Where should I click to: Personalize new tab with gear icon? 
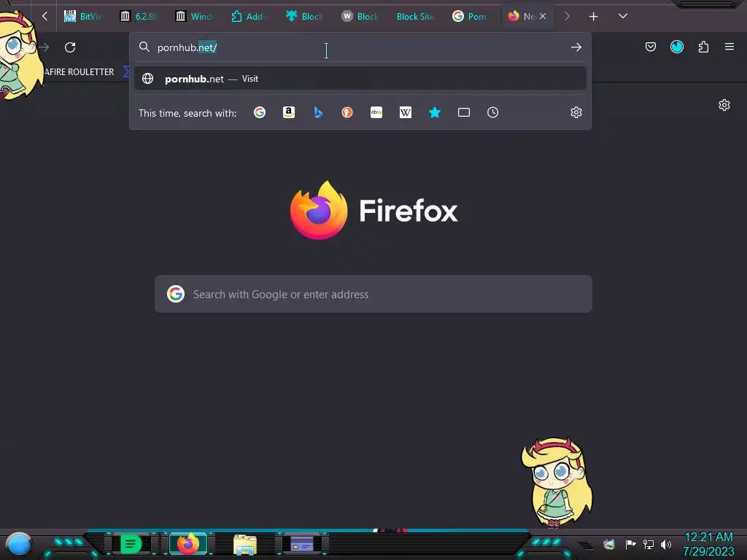point(724,105)
